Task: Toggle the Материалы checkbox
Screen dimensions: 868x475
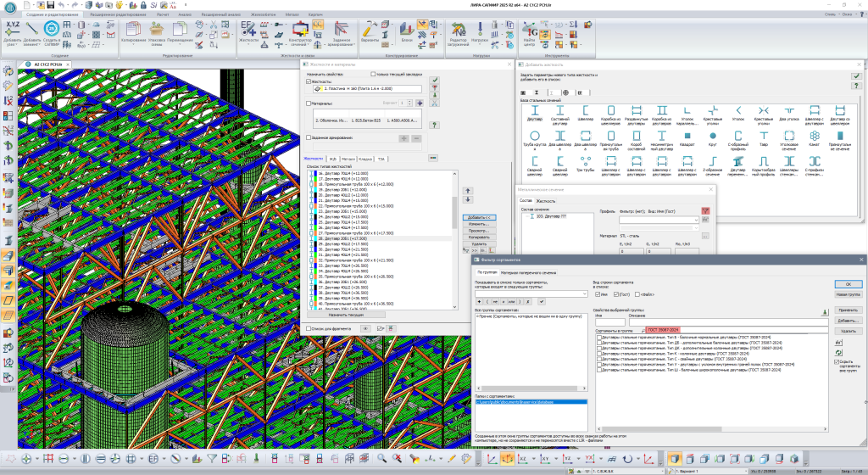Action: pos(308,103)
